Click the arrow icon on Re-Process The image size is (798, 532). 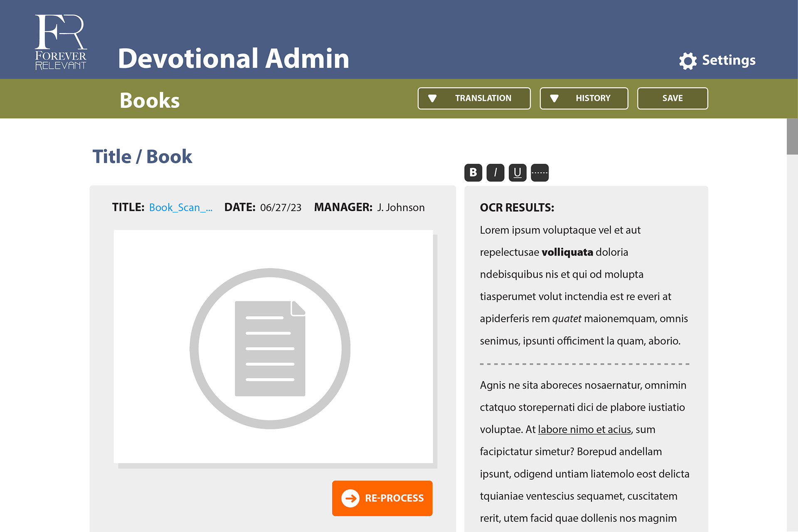(x=350, y=498)
